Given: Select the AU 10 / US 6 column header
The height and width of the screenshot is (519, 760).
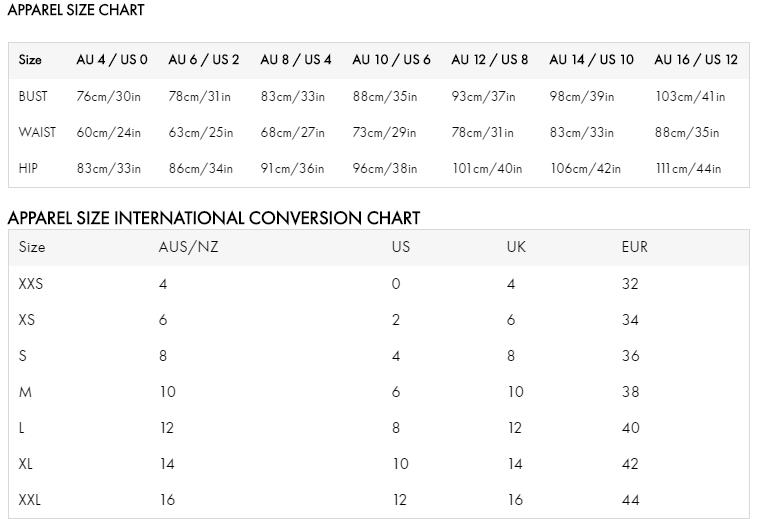Looking at the screenshot, I should (x=392, y=60).
